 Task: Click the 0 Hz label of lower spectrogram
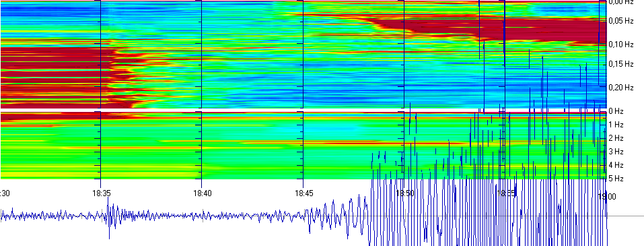pyautogui.click(x=616, y=111)
